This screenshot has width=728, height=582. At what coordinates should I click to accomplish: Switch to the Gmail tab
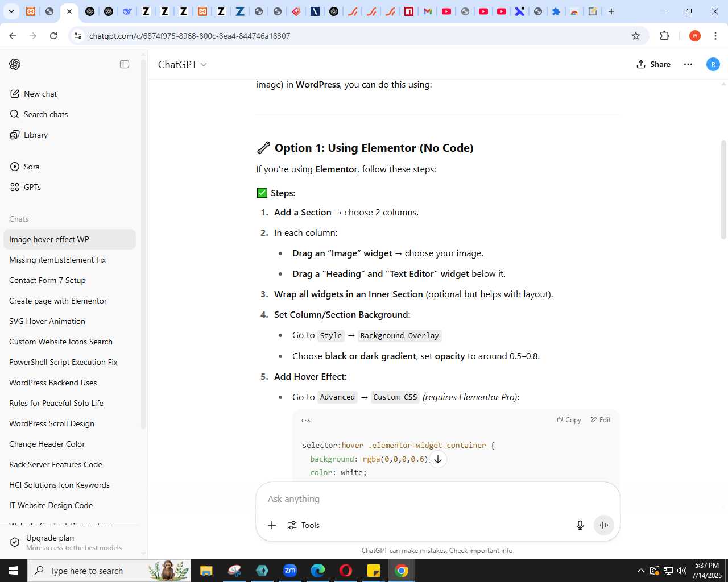428,11
